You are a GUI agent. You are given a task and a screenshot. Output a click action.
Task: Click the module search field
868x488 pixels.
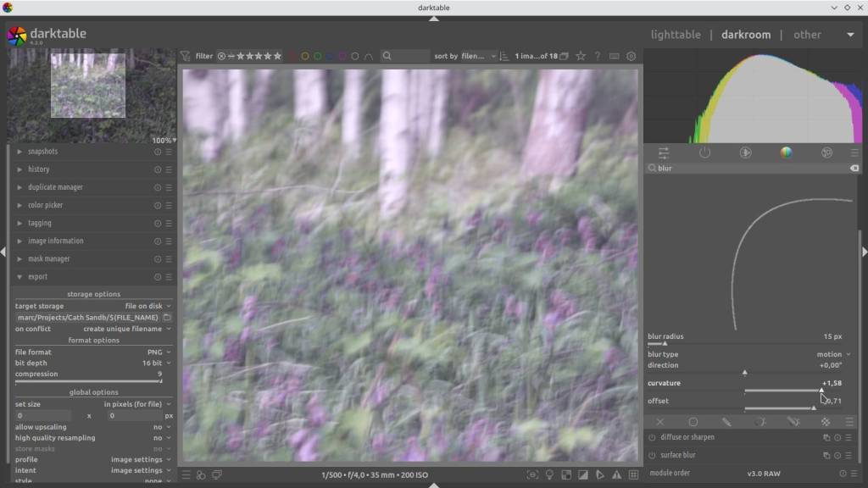click(751, 169)
